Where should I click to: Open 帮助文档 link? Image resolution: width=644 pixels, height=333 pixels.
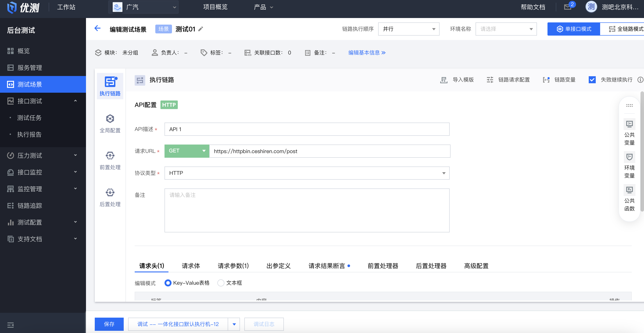(533, 7)
